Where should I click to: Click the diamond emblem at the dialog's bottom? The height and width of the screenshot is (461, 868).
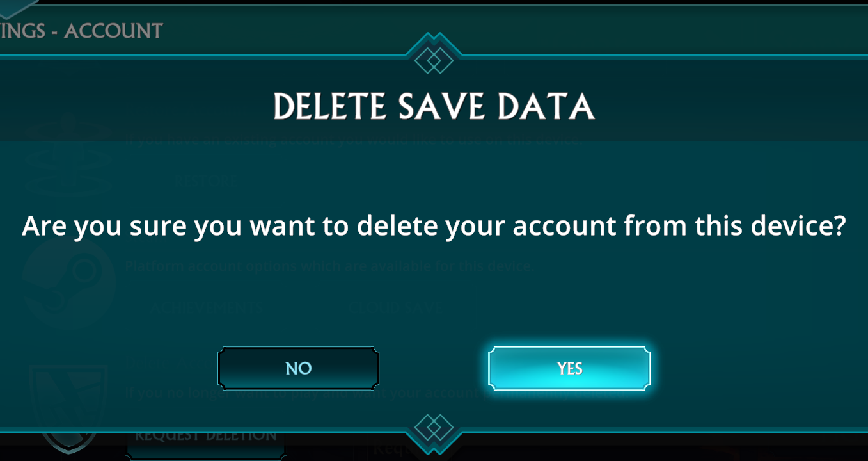434,427
